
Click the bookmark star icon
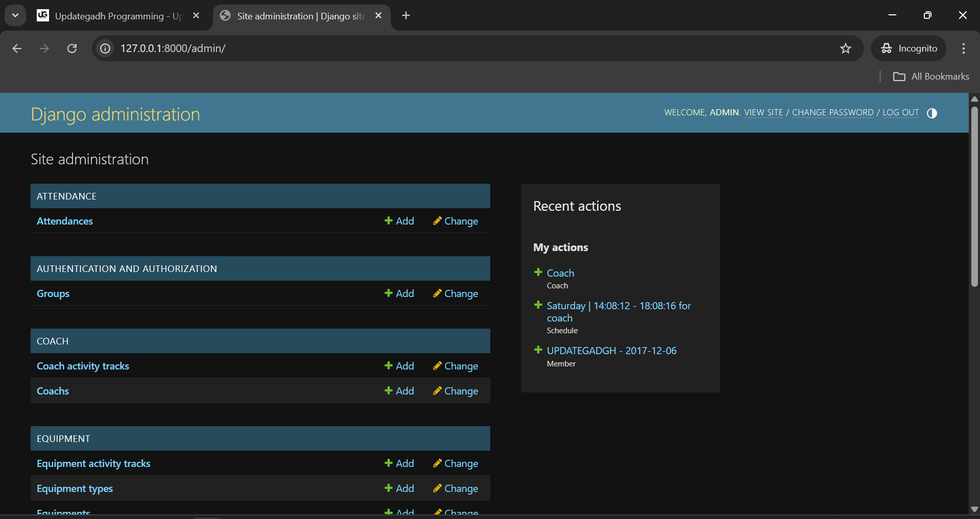(x=846, y=48)
